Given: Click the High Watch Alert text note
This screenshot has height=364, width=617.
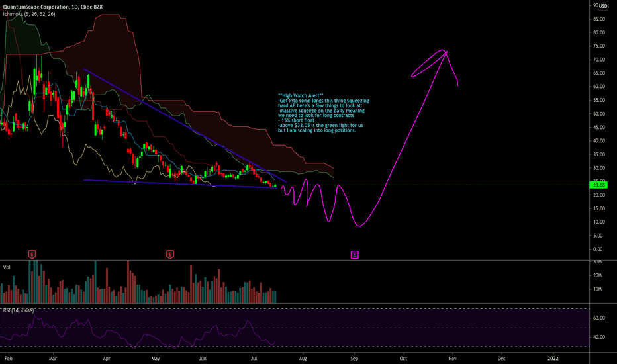Looking at the screenshot, I should click(x=324, y=113).
